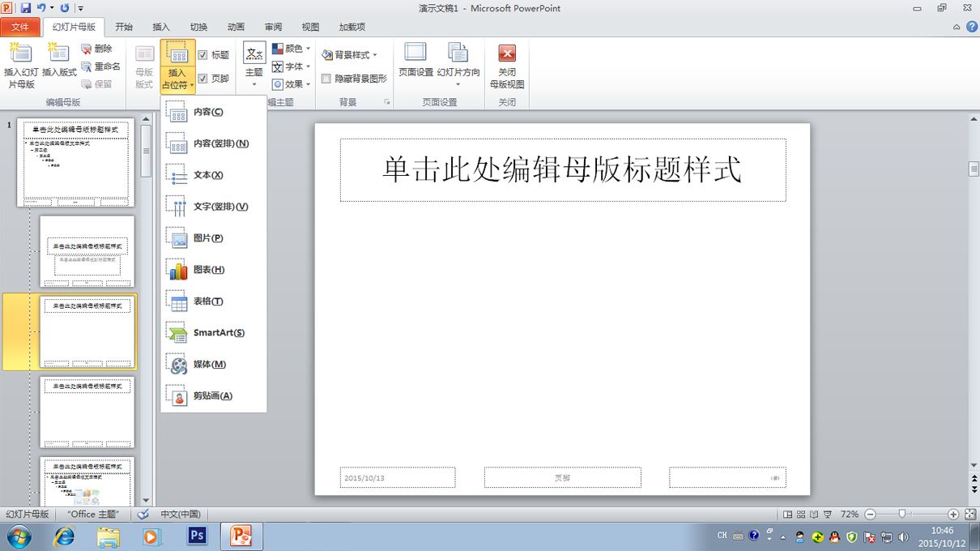Click spell check icon in status bar
980x551 pixels.
pos(143,514)
